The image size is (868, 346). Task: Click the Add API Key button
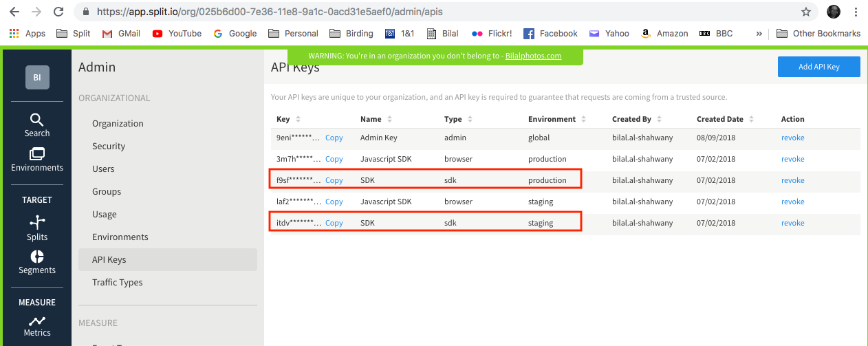(x=818, y=67)
